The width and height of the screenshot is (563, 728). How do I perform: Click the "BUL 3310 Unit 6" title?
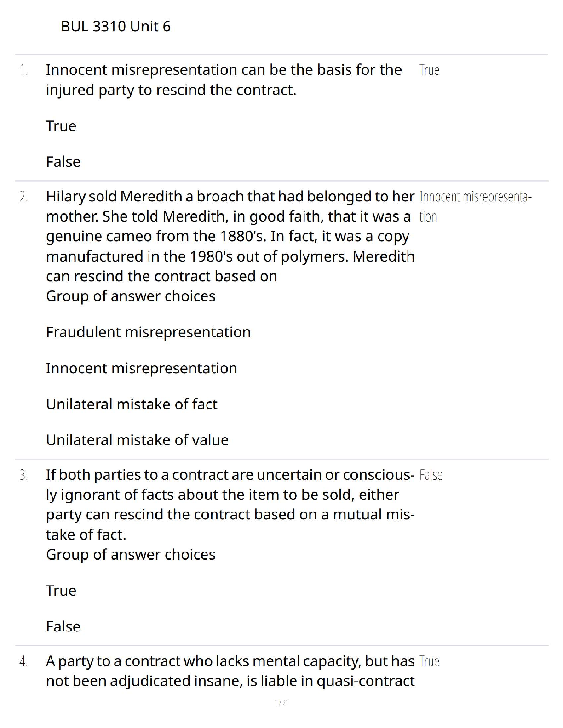click(115, 27)
